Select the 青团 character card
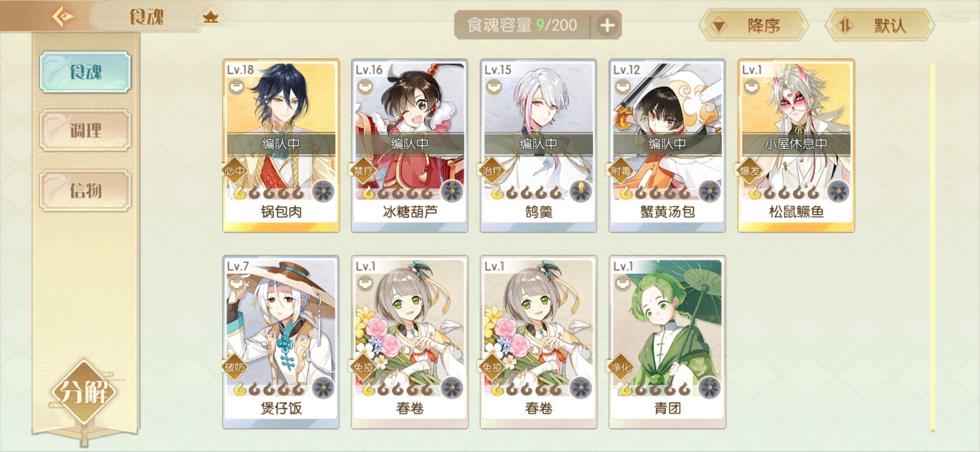 [x=667, y=342]
